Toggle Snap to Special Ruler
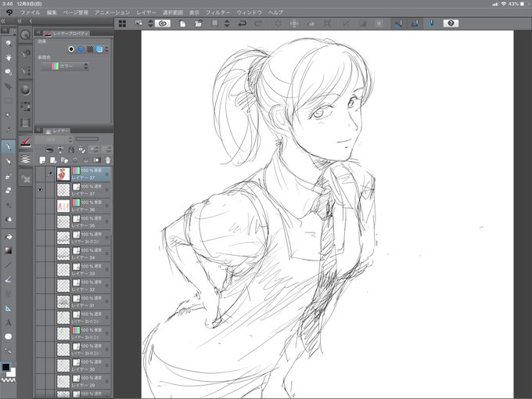This screenshot has width=532, height=399. pyautogui.click(x=415, y=23)
